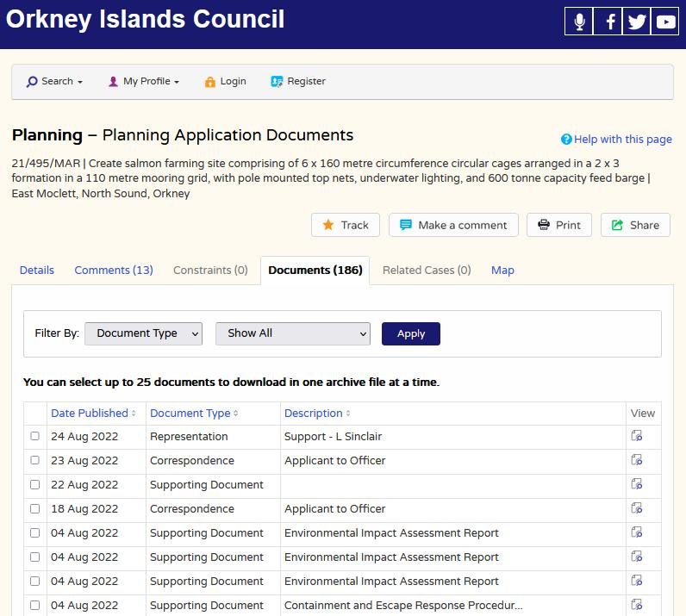This screenshot has height=616, width=686.
Task: Tick checkbox for 24 Aug 2022 Representation
Action: [35, 436]
